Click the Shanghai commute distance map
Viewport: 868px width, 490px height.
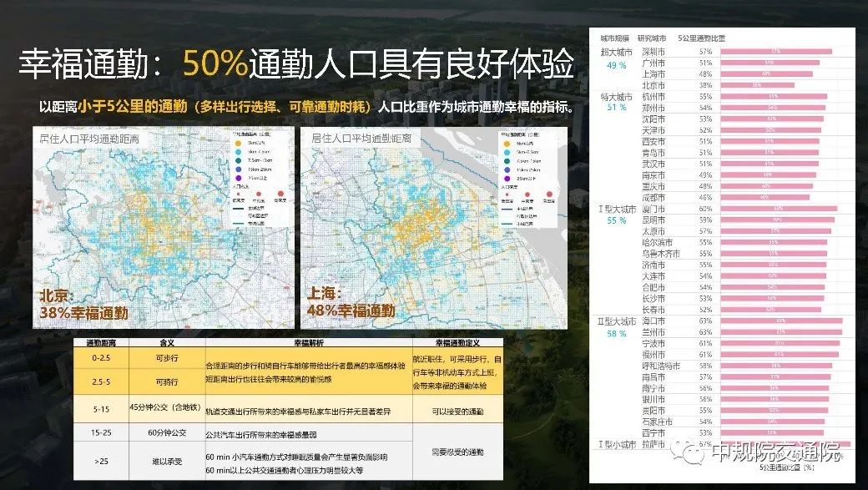(x=433, y=228)
